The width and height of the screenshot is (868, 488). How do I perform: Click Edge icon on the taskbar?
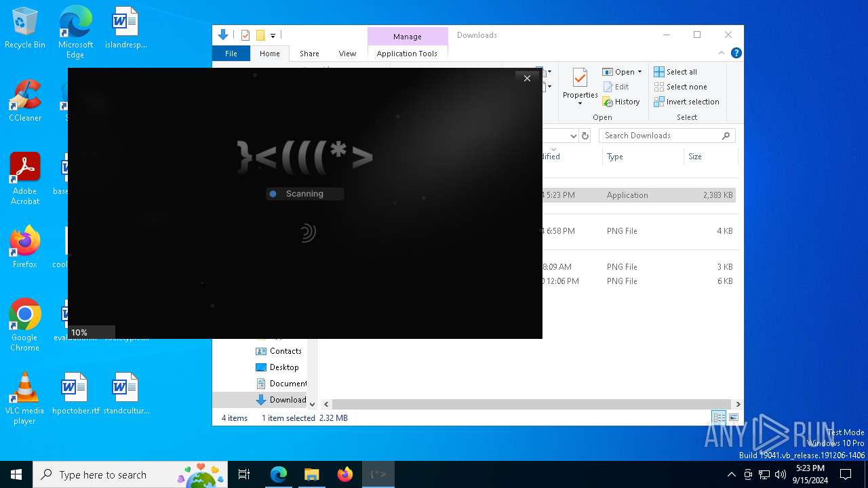[x=279, y=474]
